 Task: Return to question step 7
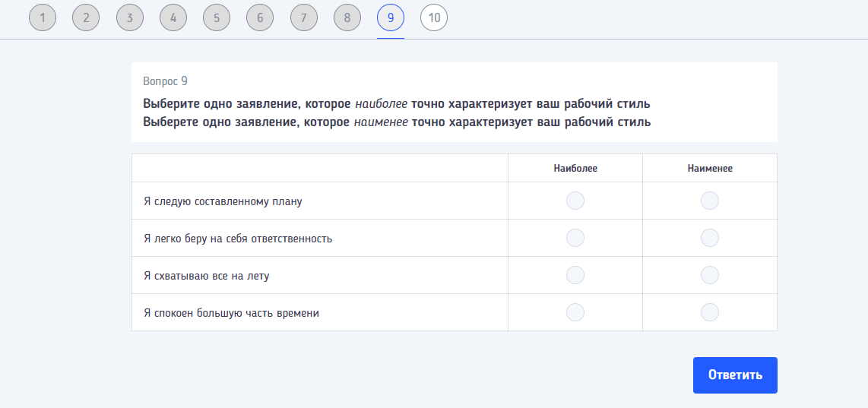point(304,17)
